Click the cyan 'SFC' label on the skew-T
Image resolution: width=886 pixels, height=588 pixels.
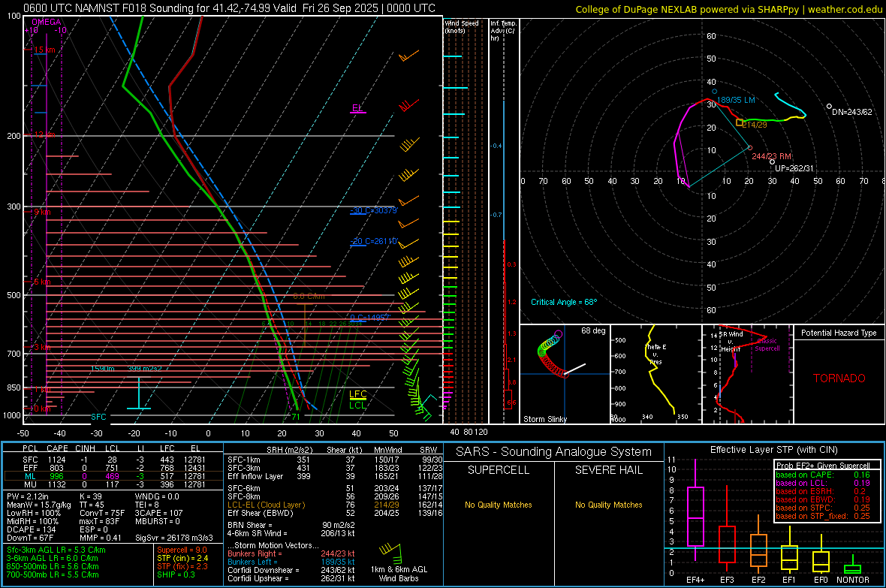point(98,417)
